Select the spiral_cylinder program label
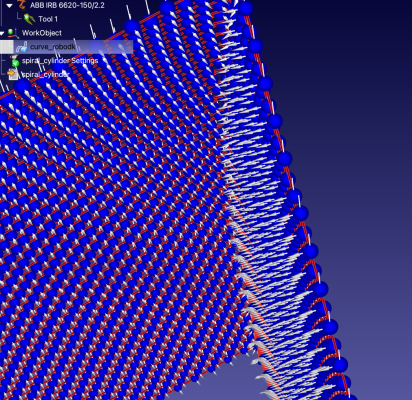The height and width of the screenshot is (400, 412). (x=45, y=74)
